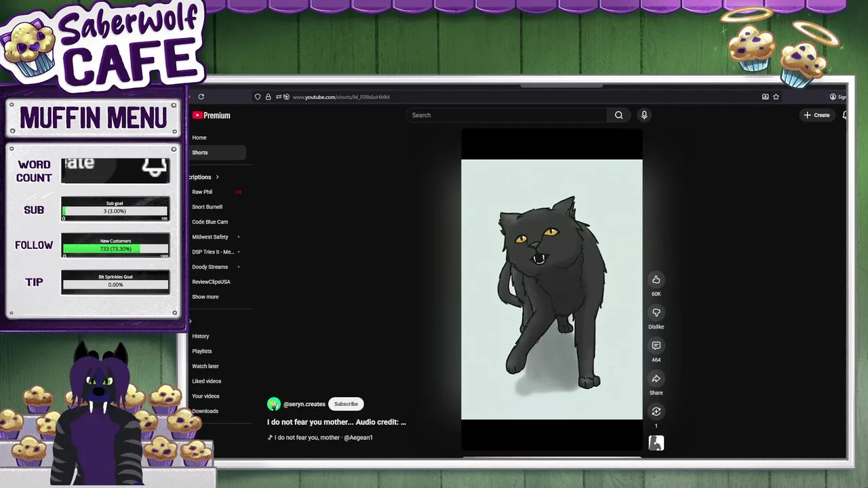Open the site permissions icon in address bar

click(279, 97)
